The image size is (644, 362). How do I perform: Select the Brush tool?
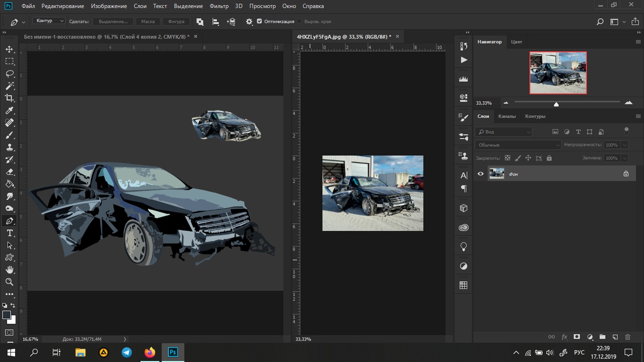click(x=9, y=135)
